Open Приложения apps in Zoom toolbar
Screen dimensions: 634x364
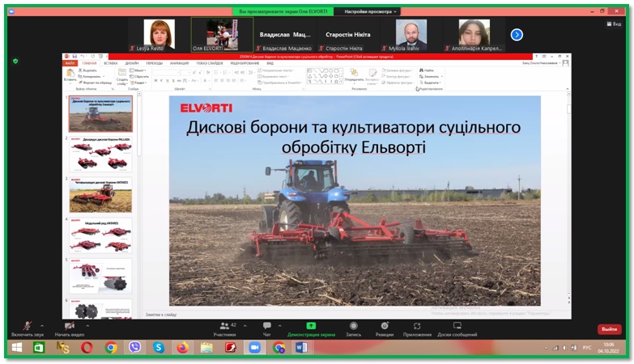pyautogui.click(x=417, y=329)
